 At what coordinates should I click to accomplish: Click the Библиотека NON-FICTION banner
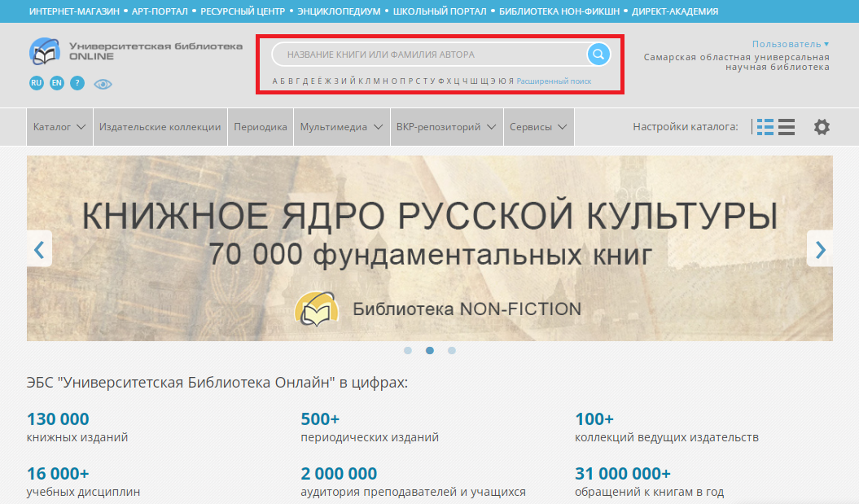[x=430, y=248]
